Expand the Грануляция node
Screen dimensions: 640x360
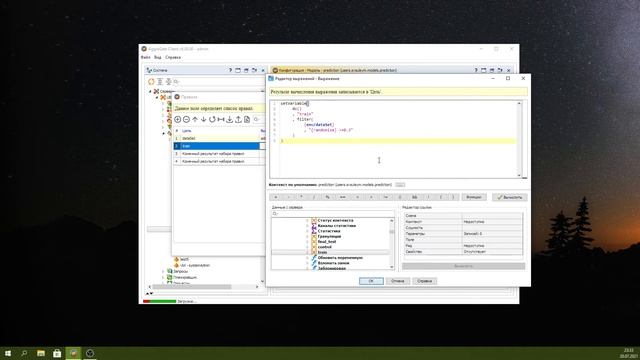[x=307, y=236]
